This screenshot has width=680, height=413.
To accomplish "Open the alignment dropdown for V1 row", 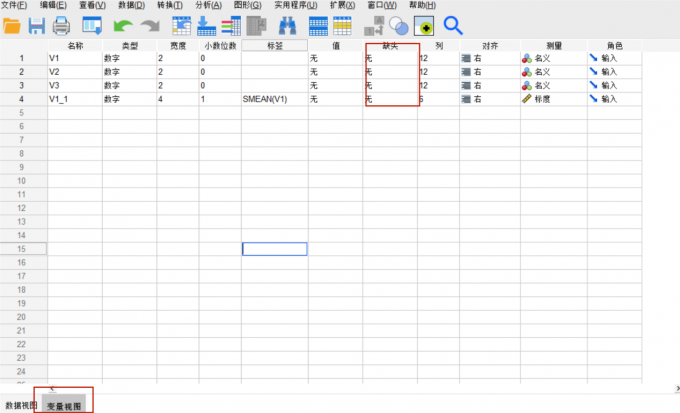I will coord(485,58).
